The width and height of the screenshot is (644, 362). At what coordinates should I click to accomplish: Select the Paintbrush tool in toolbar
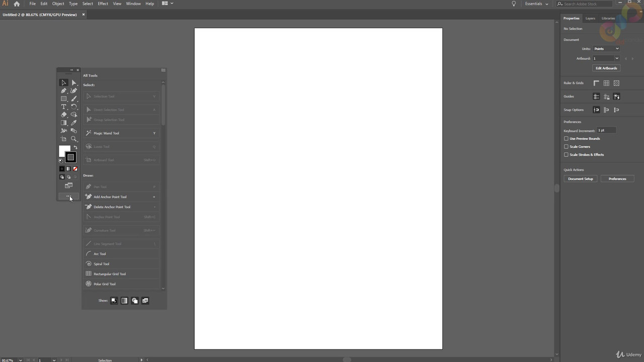[x=74, y=99]
